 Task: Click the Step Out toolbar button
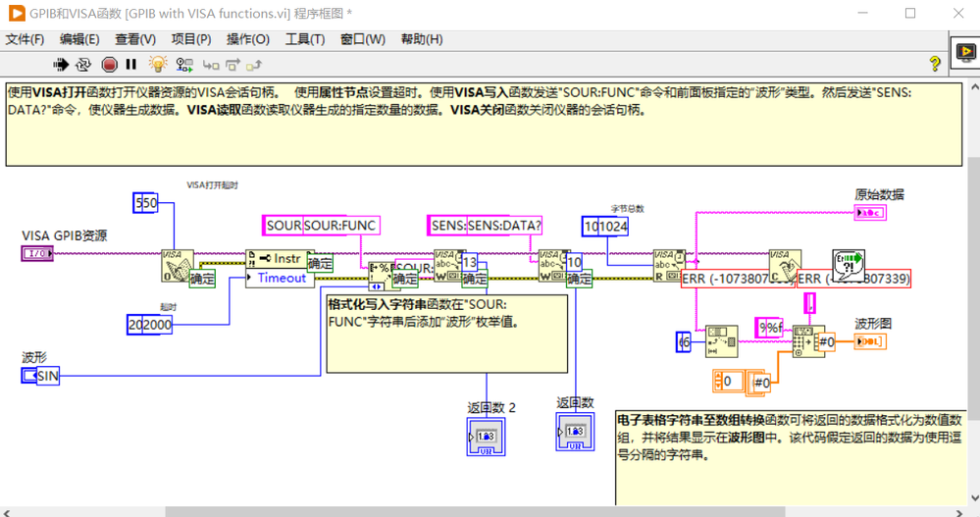(x=254, y=65)
